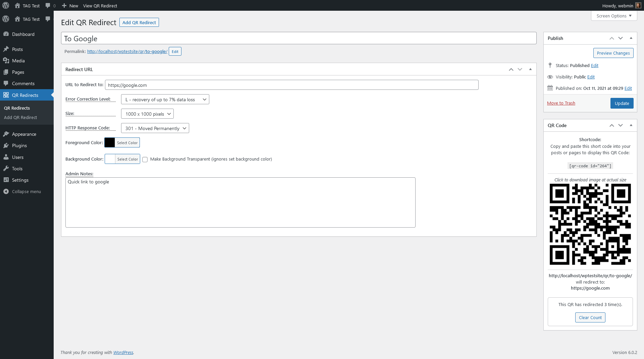Move the QR Code panel down
644x359 pixels.
(x=621, y=125)
